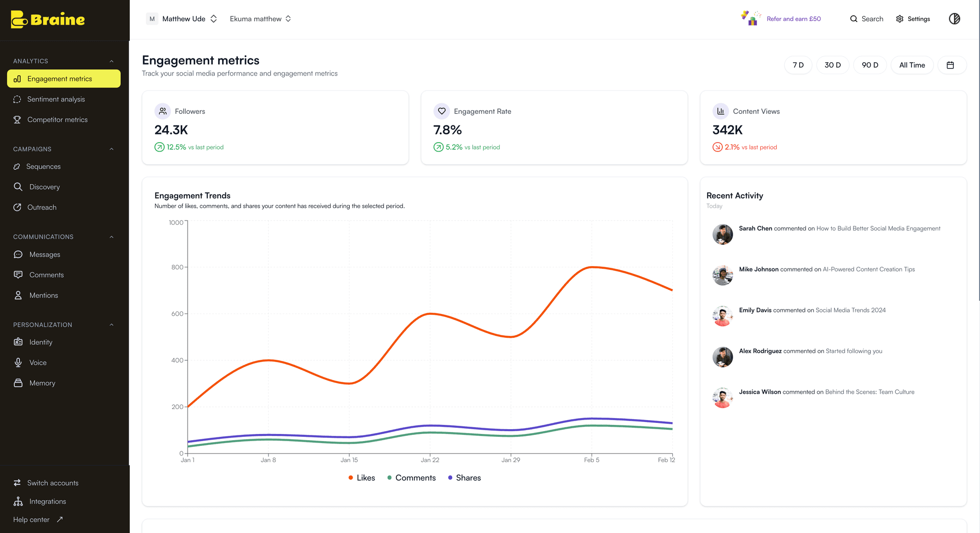Click the Braine logo

point(48,19)
